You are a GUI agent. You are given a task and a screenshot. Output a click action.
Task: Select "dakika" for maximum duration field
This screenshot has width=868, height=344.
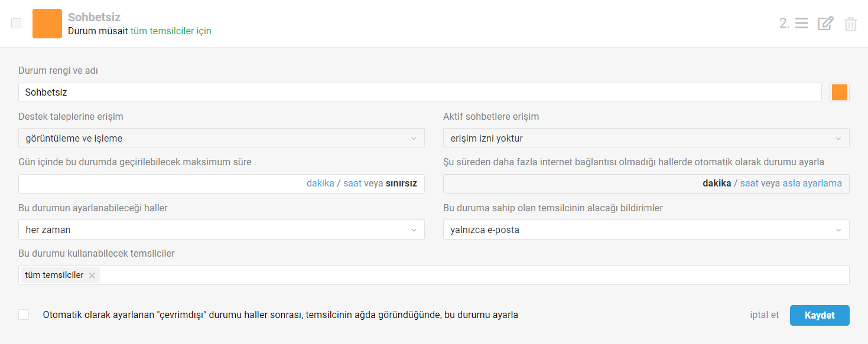(x=320, y=184)
